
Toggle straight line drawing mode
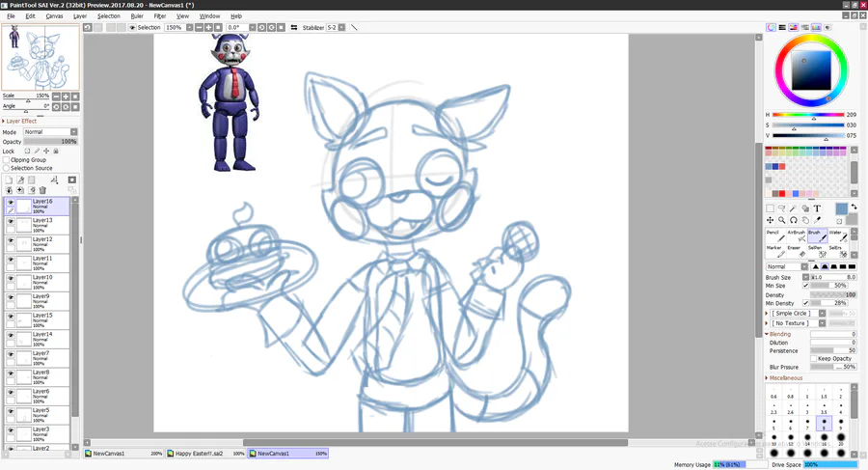pos(354,27)
